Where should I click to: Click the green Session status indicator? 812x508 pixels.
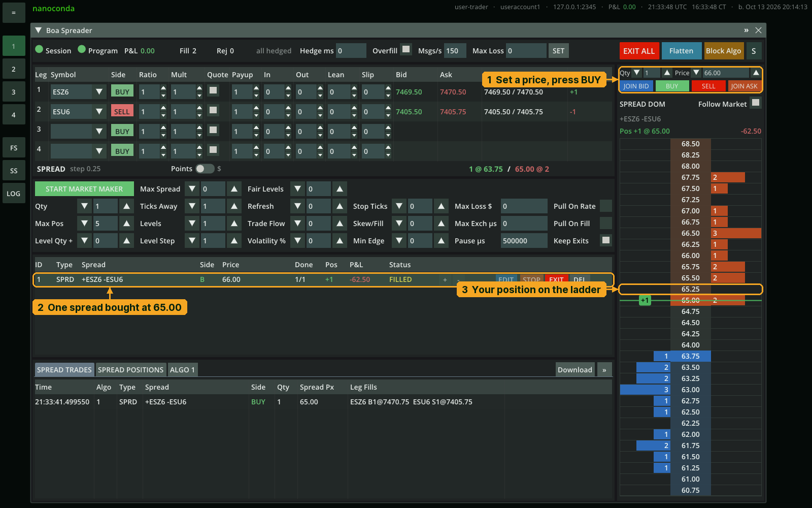pyautogui.click(x=39, y=49)
